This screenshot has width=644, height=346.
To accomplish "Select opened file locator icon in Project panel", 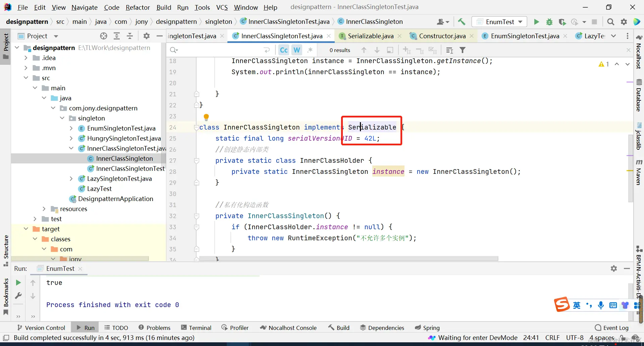I will click(x=104, y=36).
